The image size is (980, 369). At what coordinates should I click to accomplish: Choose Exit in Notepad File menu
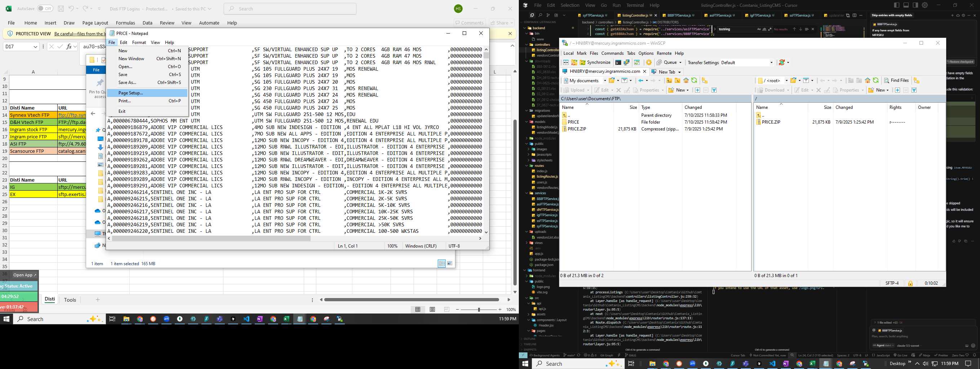pos(147,111)
